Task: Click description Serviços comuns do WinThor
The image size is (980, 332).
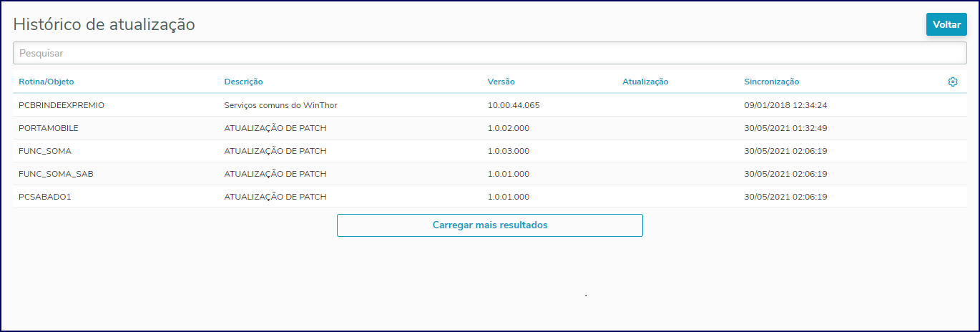Action: (280, 105)
